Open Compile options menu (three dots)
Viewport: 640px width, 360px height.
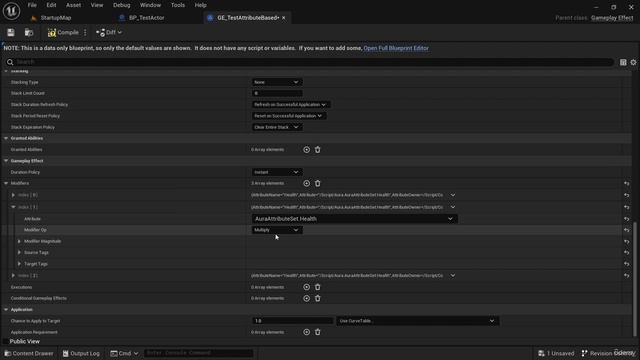tap(85, 33)
